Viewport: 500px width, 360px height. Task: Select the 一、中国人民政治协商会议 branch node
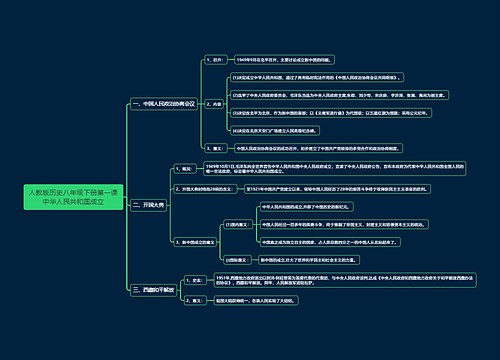click(164, 104)
